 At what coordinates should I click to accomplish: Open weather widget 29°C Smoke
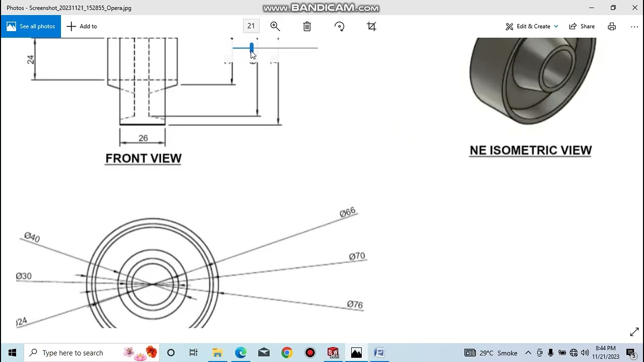pyautogui.click(x=491, y=352)
